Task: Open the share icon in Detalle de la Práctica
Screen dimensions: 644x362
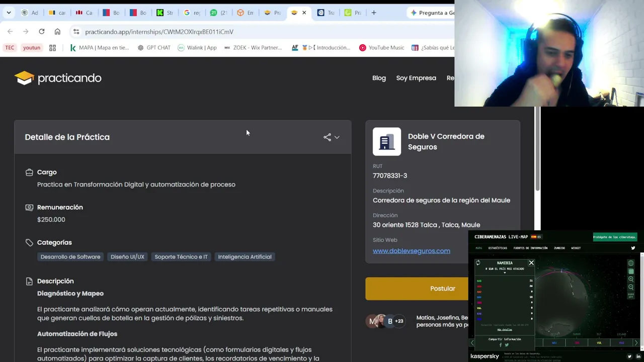Action: [x=327, y=137]
